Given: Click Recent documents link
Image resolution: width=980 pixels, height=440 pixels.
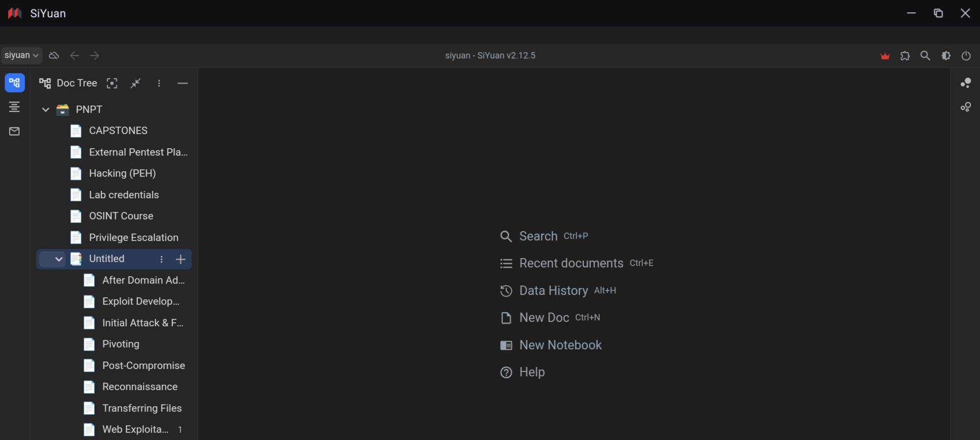Looking at the screenshot, I should 571,263.
